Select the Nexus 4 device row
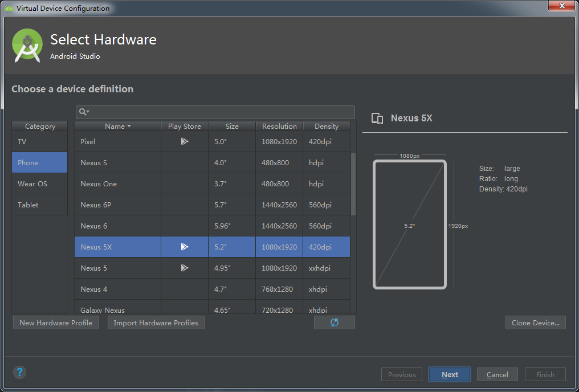Viewport: 579px width, 392px height. [x=213, y=289]
